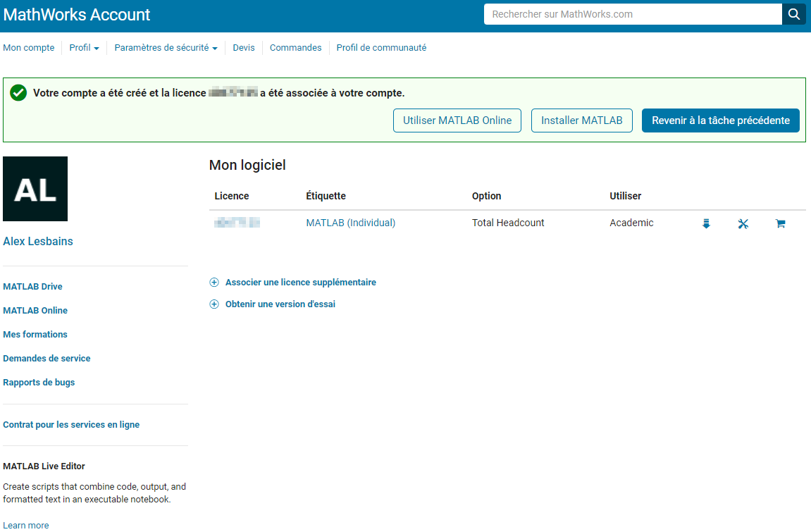This screenshot has width=811, height=532.
Task: Open Mes formations sidebar link
Action: click(x=35, y=335)
